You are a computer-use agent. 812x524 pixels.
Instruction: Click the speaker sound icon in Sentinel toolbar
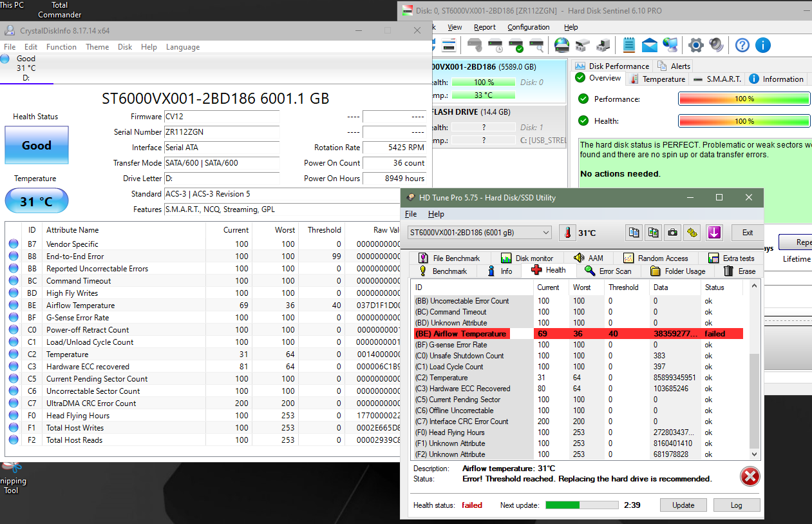click(716, 44)
